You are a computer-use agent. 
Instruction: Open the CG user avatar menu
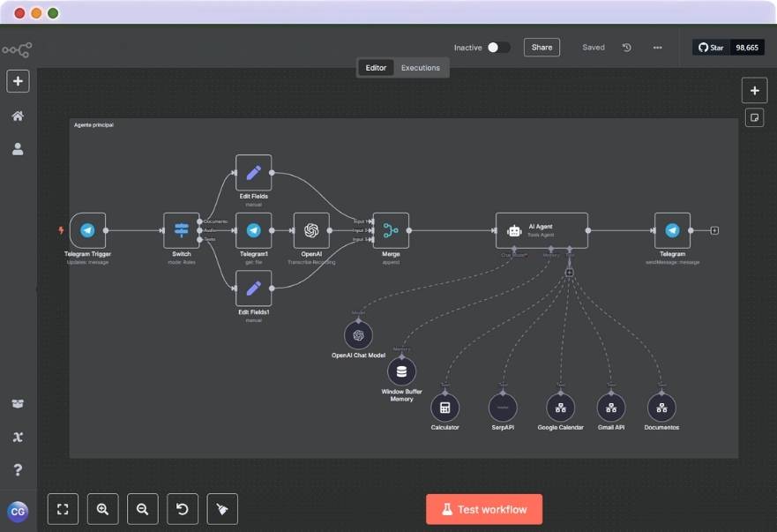point(18,511)
